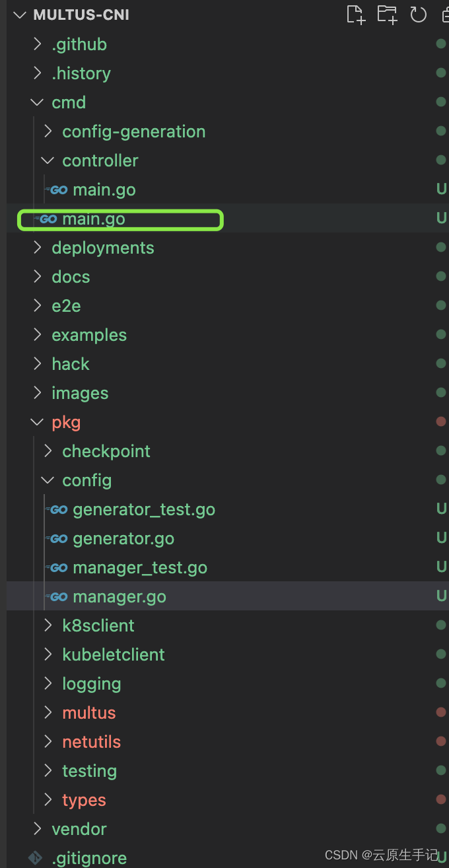Image resolution: width=449 pixels, height=868 pixels.
Task: Click the Refresh Explorer icon
Action: (418, 15)
